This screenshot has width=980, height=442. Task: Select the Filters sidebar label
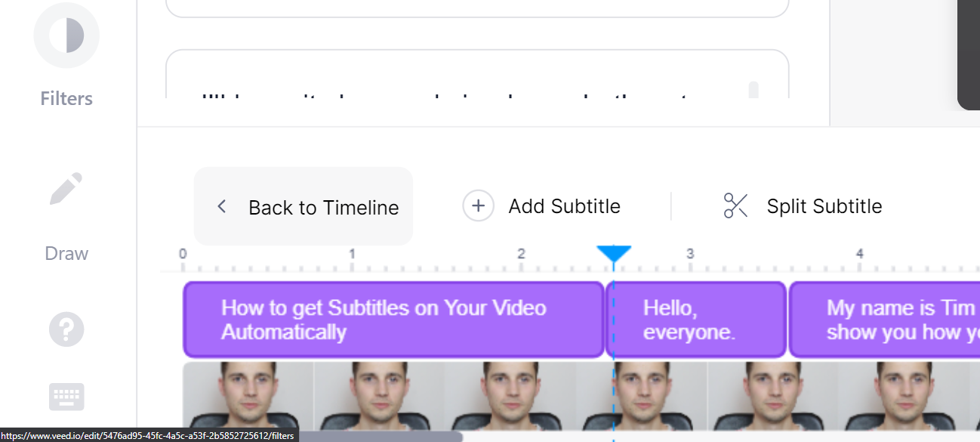(x=66, y=98)
